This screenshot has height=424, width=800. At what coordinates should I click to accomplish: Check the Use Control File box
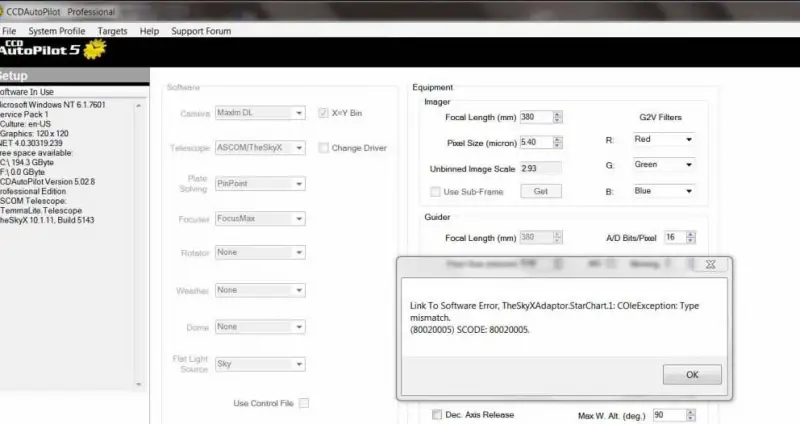tap(303, 403)
